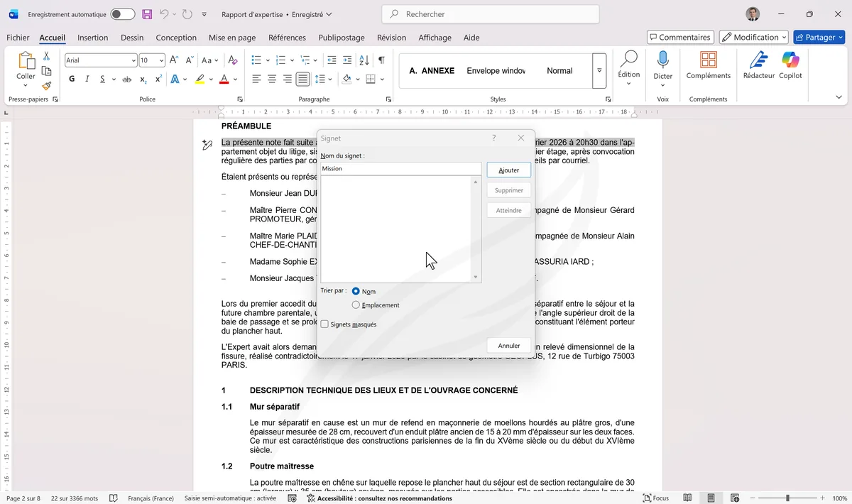This screenshot has width=852, height=504.
Task: Toggle paragraph marks display
Action: [x=381, y=60]
